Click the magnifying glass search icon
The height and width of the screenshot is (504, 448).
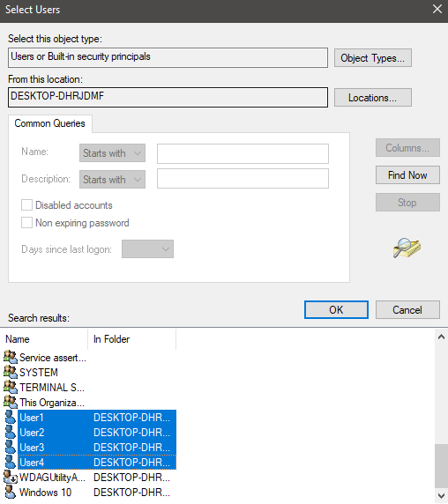point(407,248)
